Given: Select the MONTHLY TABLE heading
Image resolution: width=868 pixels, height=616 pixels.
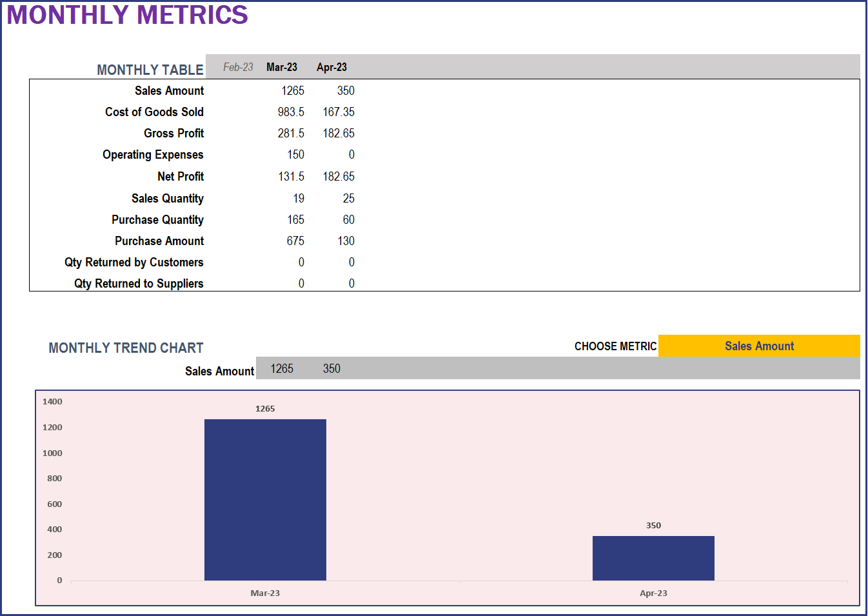Looking at the screenshot, I should (149, 69).
